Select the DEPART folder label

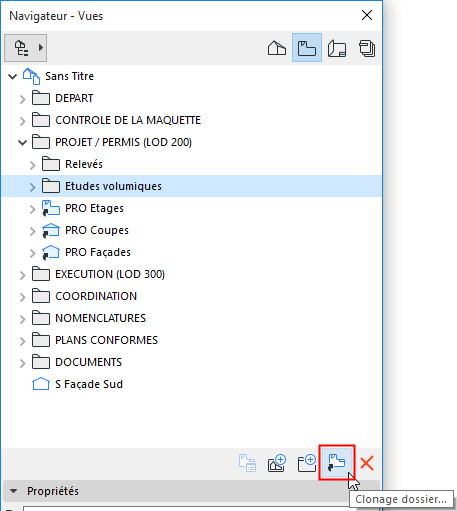coord(74,98)
